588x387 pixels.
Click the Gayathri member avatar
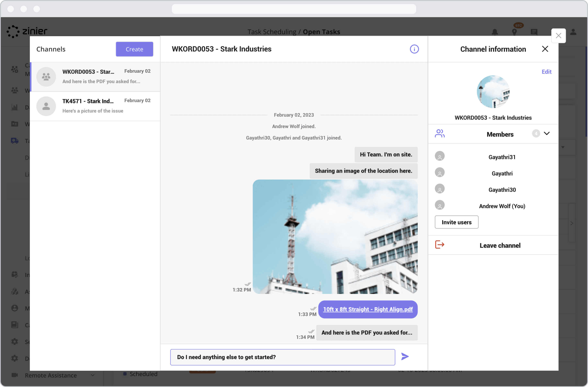440,173
